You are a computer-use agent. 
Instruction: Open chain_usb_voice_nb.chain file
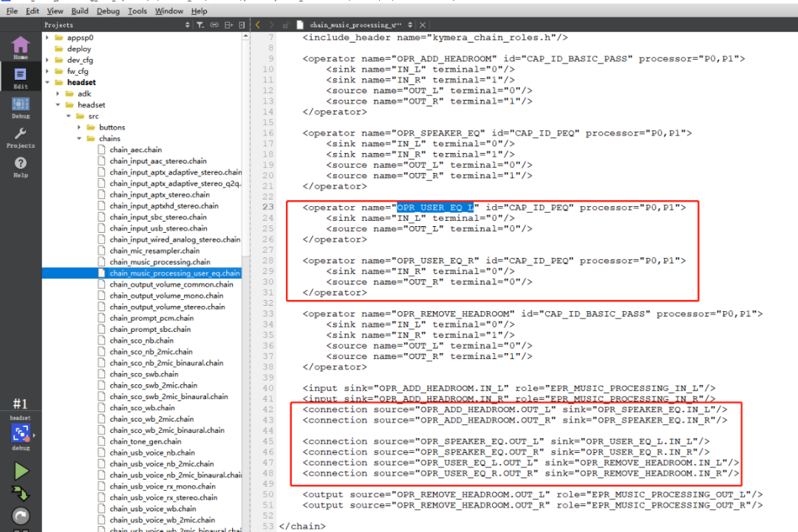151,452
